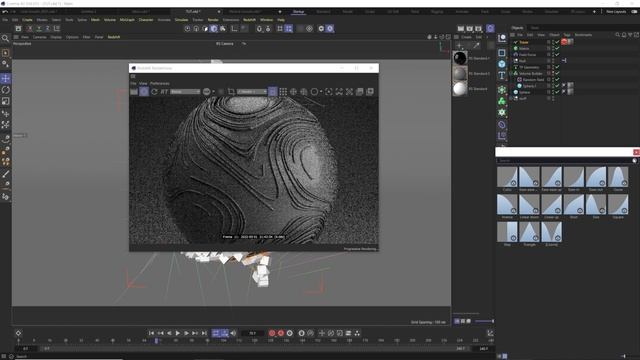Open the Redshift menu in main menu bar
The width and height of the screenshot is (640, 360).
point(249,20)
